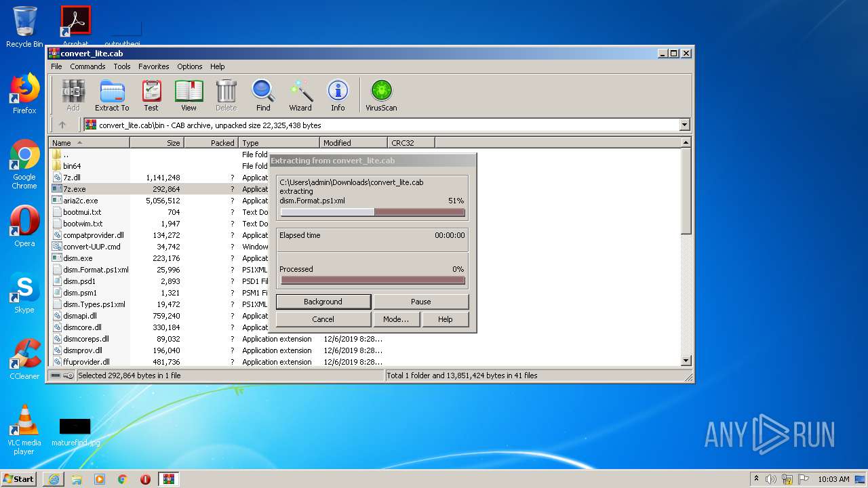The image size is (868, 488).
Task: Open the File menu
Action: point(56,66)
